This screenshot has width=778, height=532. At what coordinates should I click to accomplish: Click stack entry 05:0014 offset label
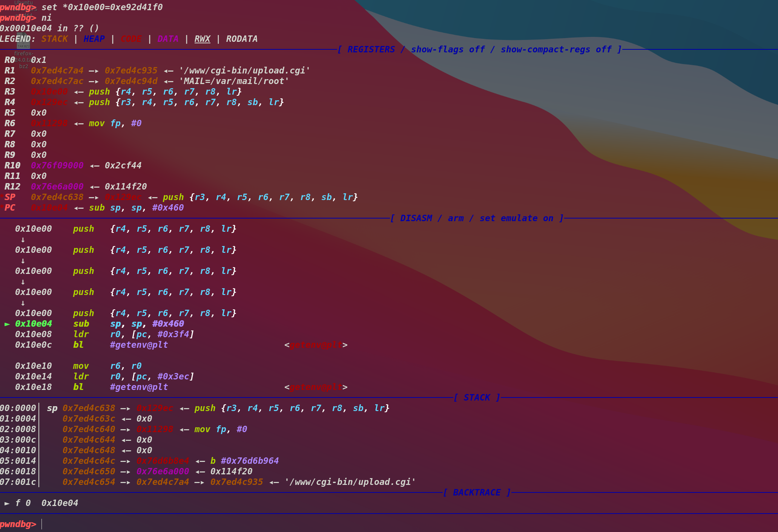[x=18, y=461]
